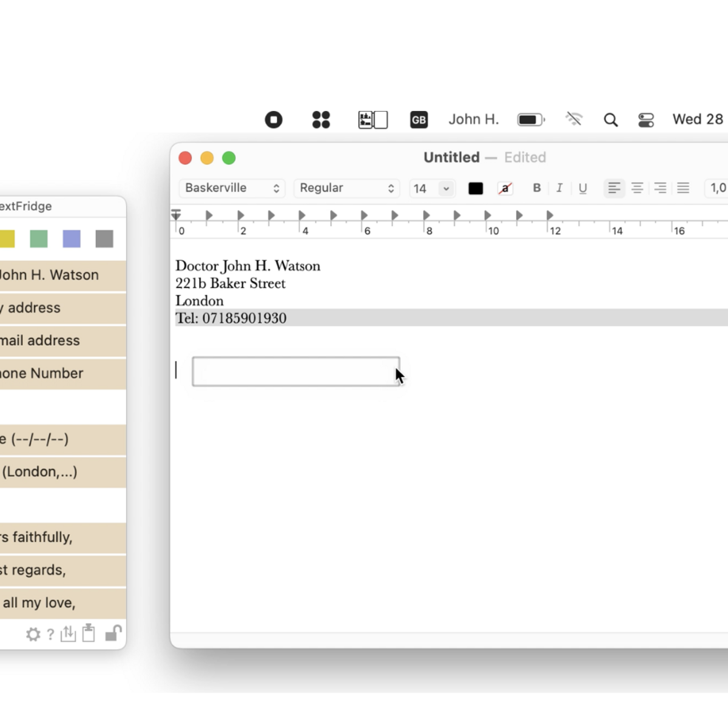The height and width of the screenshot is (728, 728).
Task: Open the Regular font style dropdown
Action: [346, 188]
